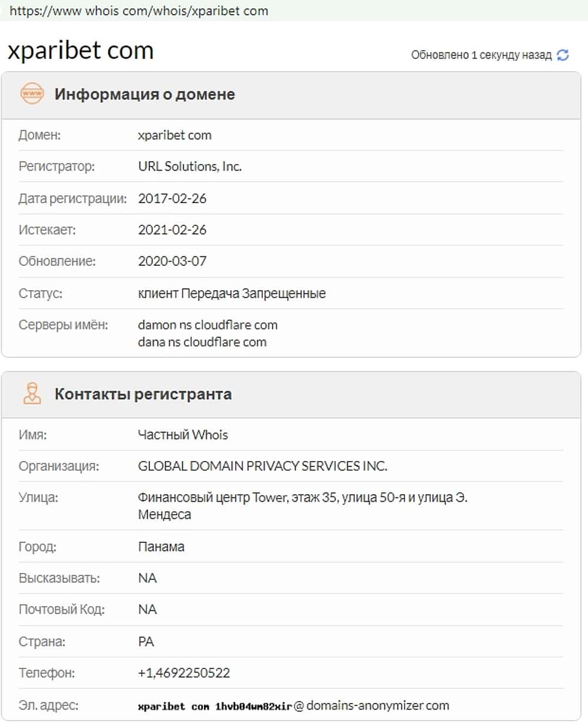This screenshot has width=588, height=723.
Task: Click the city value Панама
Action: [161, 547]
